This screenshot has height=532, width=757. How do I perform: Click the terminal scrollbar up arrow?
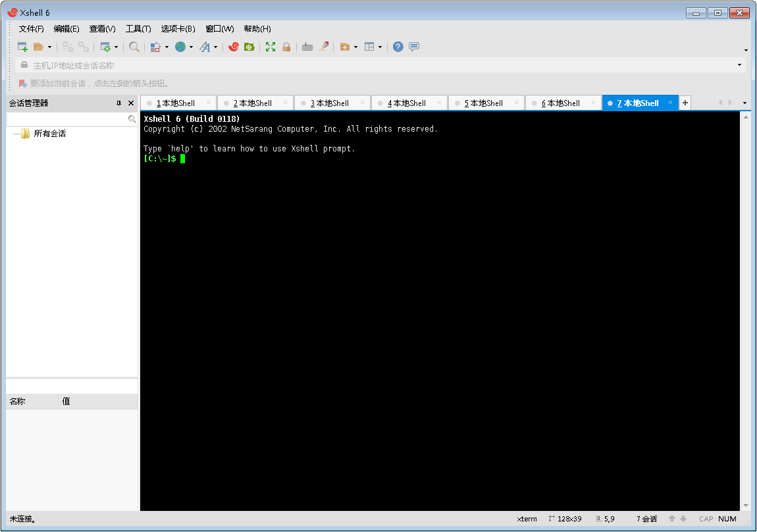click(746, 117)
